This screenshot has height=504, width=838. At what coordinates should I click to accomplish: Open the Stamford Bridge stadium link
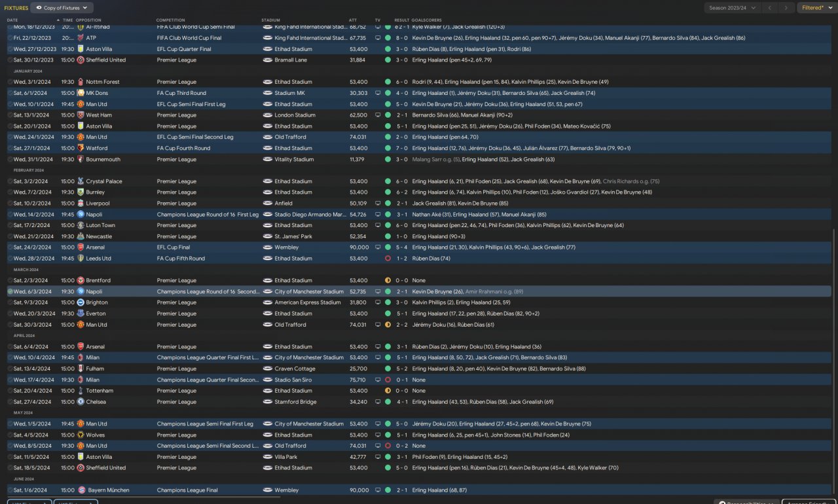click(295, 402)
